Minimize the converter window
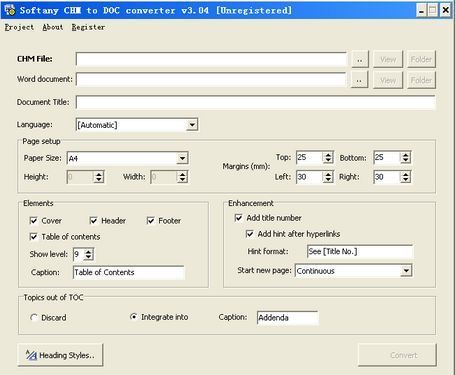Image resolution: width=455 pixels, height=375 pixels. click(421, 11)
